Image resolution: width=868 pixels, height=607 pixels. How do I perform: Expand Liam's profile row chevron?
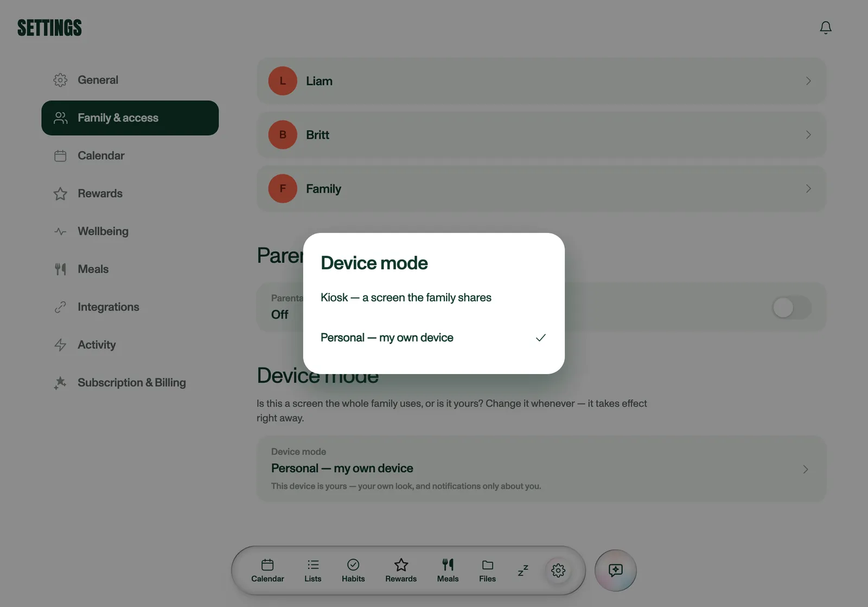click(x=808, y=81)
